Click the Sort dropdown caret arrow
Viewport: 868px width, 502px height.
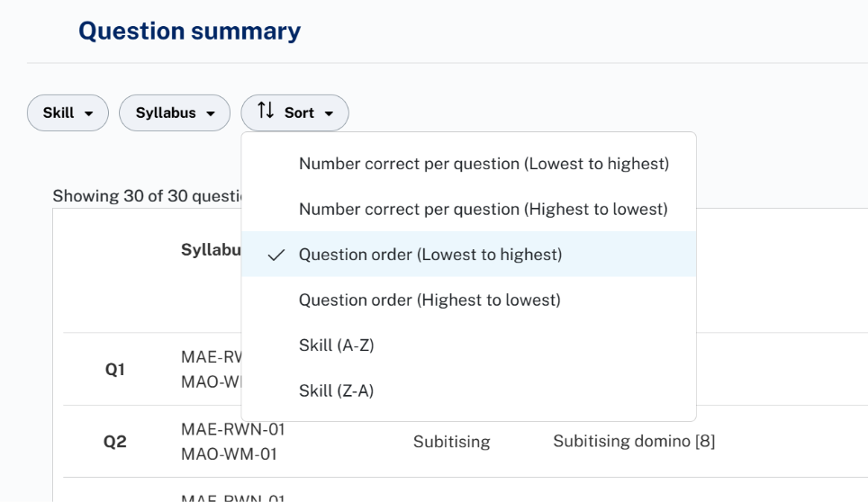click(329, 113)
